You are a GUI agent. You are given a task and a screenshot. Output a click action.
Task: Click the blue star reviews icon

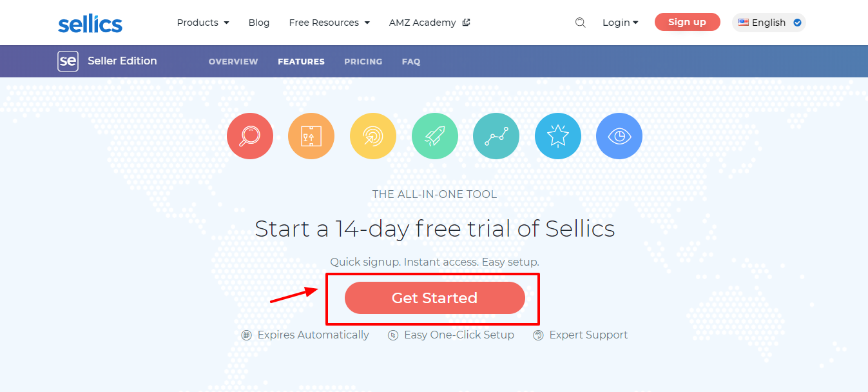pyautogui.click(x=557, y=135)
